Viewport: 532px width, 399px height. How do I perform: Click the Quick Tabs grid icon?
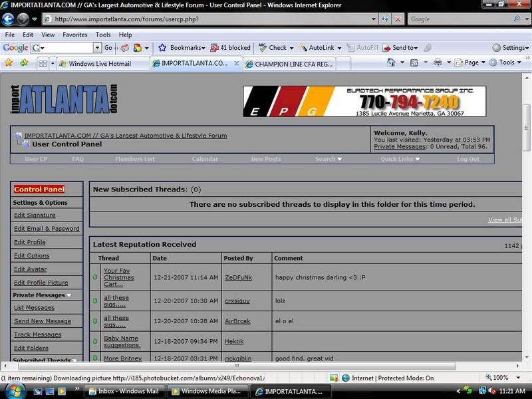43,64
